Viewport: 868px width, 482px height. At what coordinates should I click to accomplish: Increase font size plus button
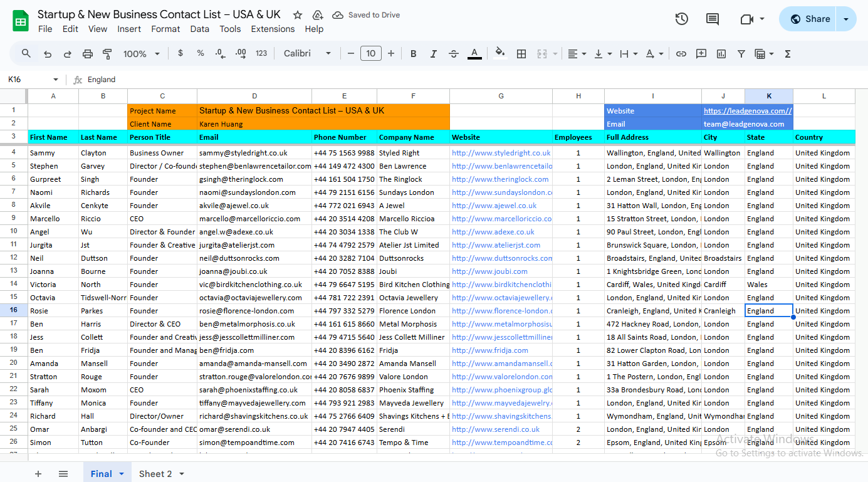pos(391,54)
